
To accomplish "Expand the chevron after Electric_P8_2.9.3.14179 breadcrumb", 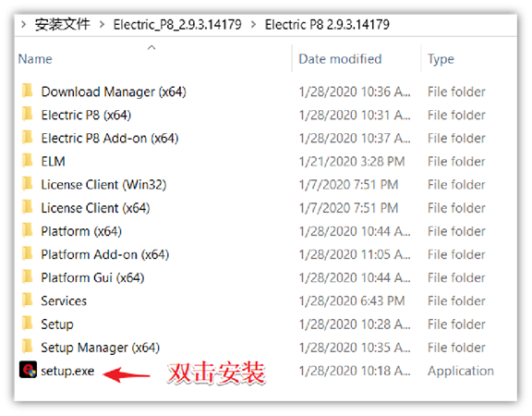I will coord(253,24).
